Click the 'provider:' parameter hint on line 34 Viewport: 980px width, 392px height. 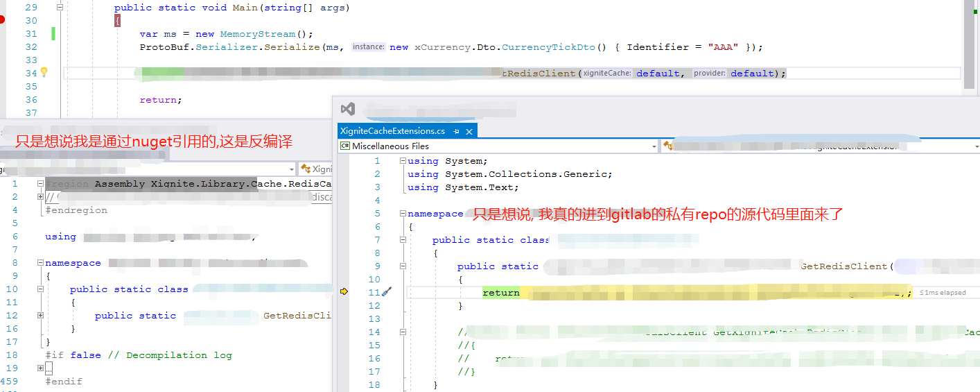710,73
